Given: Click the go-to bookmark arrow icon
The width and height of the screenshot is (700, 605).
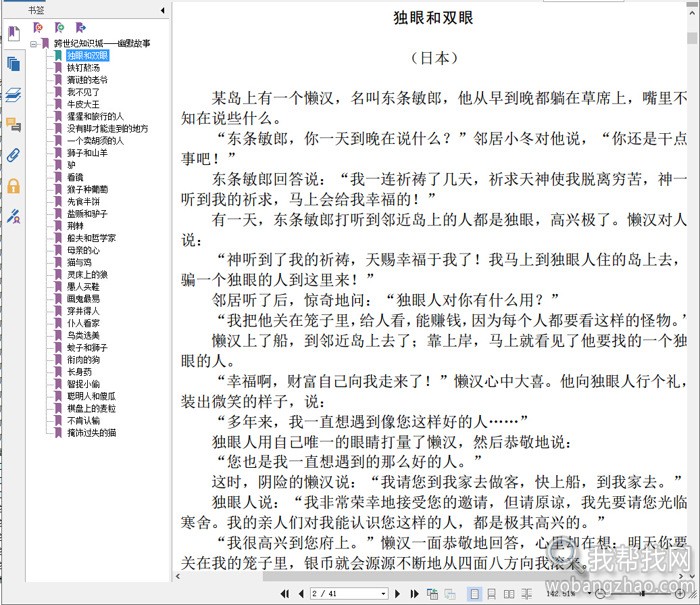Looking at the screenshot, I should (x=80, y=28).
